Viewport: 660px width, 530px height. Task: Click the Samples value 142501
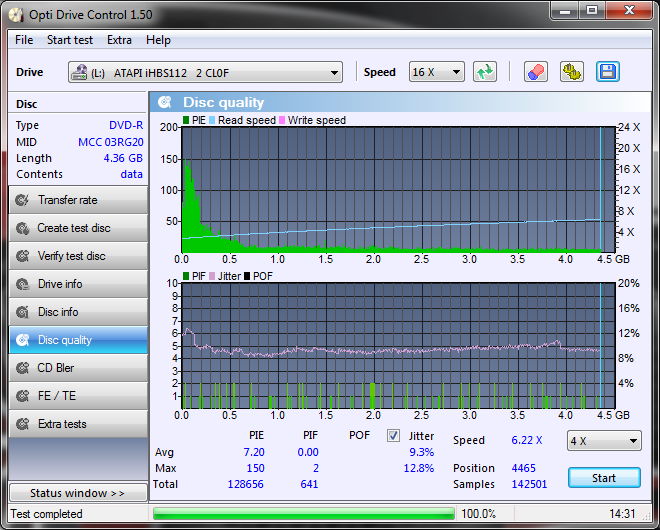pyautogui.click(x=529, y=484)
